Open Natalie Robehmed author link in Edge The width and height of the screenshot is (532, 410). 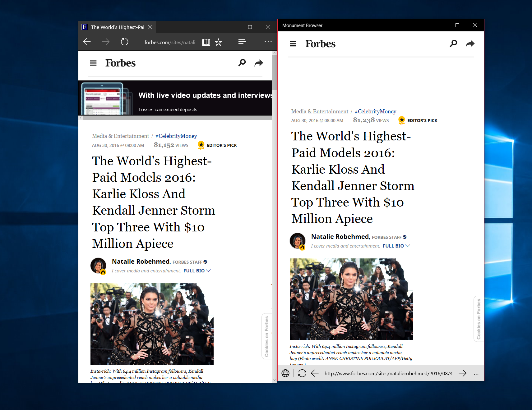coord(141,262)
